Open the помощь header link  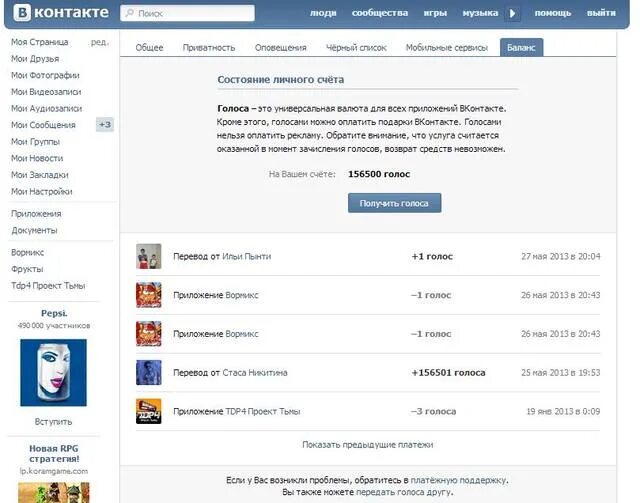(x=553, y=13)
